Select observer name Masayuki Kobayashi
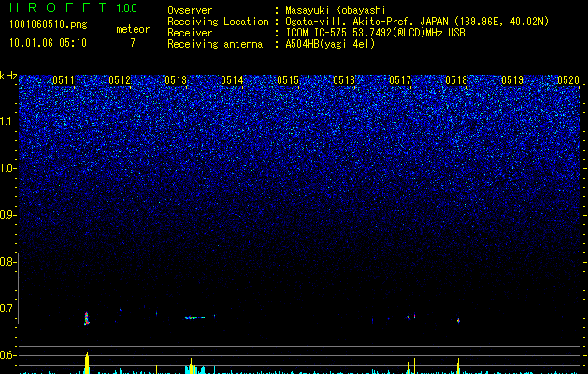Screen dimensions: 588x374 pyautogui.click(x=336, y=10)
